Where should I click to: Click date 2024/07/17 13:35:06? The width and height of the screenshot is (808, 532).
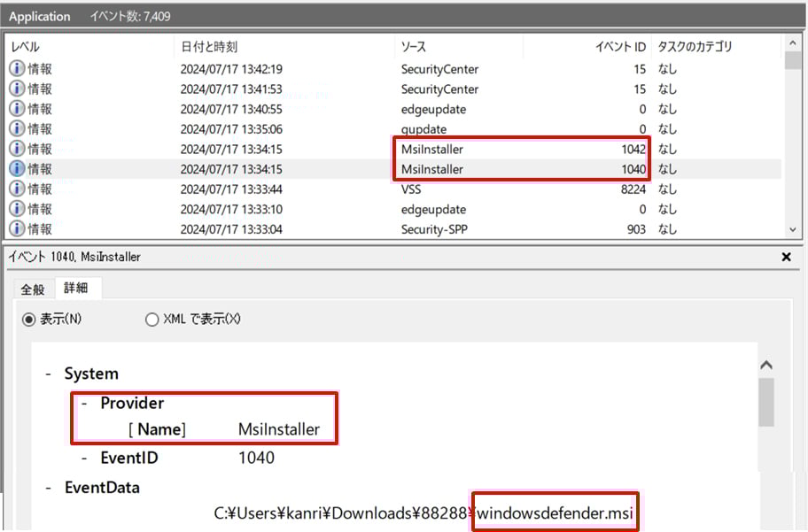(231, 129)
